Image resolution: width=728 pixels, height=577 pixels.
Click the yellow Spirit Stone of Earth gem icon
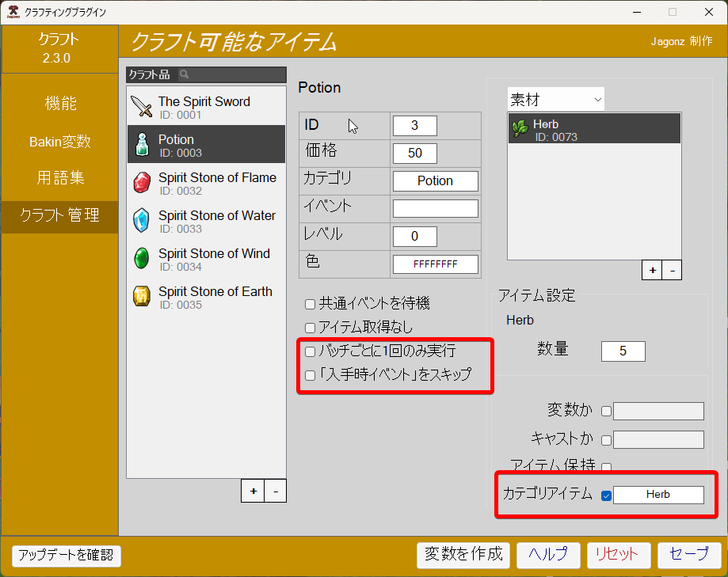click(x=142, y=296)
